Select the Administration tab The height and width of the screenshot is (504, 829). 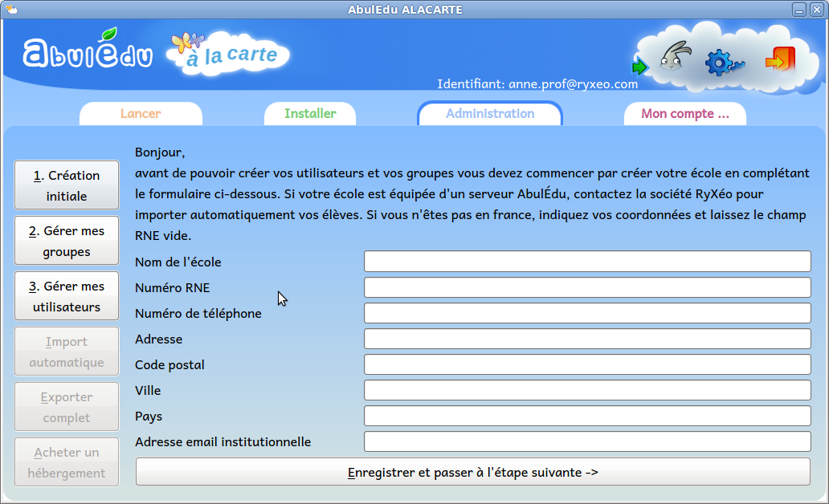[490, 114]
